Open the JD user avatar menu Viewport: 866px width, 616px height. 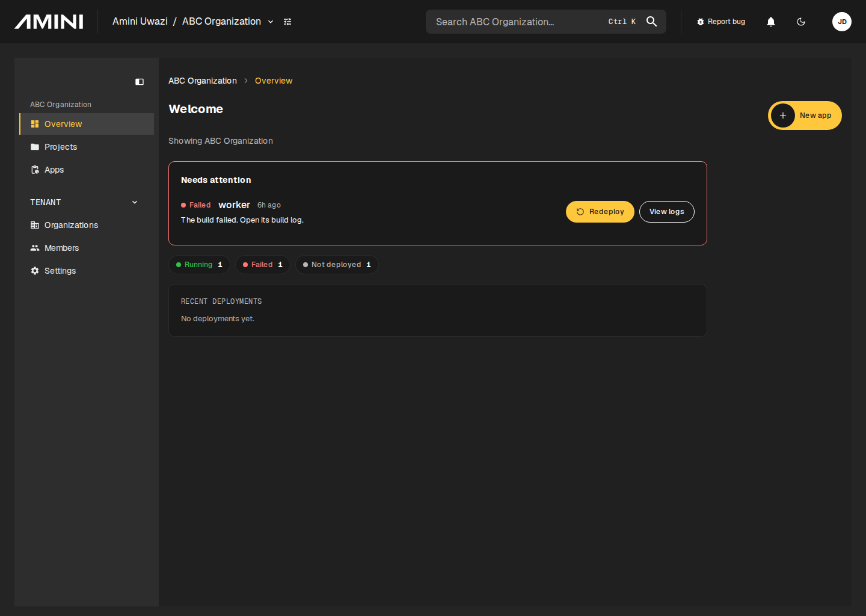(842, 22)
